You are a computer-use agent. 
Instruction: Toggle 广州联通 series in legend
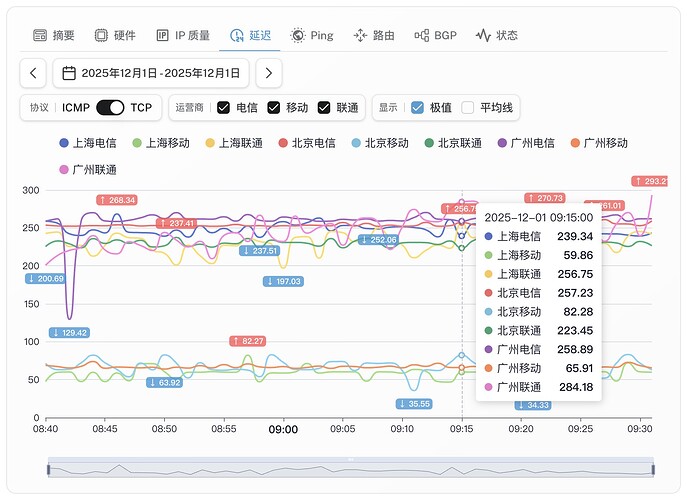click(x=88, y=170)
